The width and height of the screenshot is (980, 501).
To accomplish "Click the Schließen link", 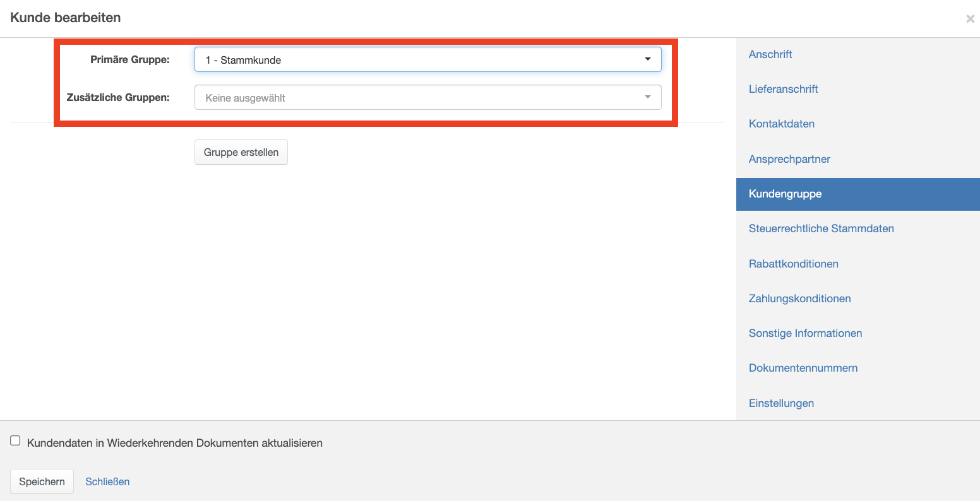I will [x=107, y=481].
